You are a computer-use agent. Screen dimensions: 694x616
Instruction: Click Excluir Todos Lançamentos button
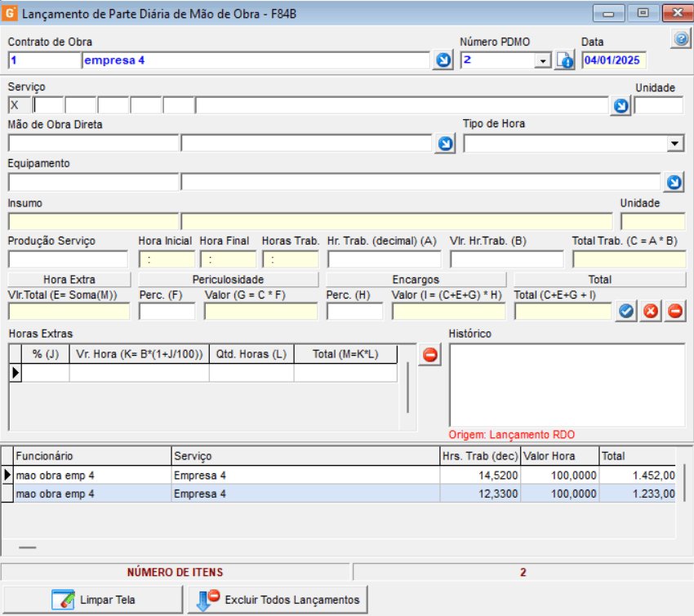click(x=278, y=600)
